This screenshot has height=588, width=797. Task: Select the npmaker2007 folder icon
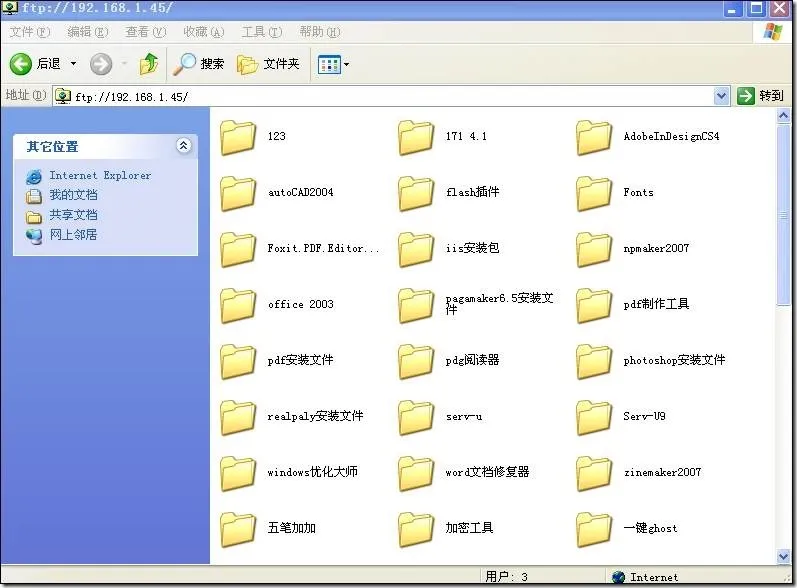tap(594, 249)
